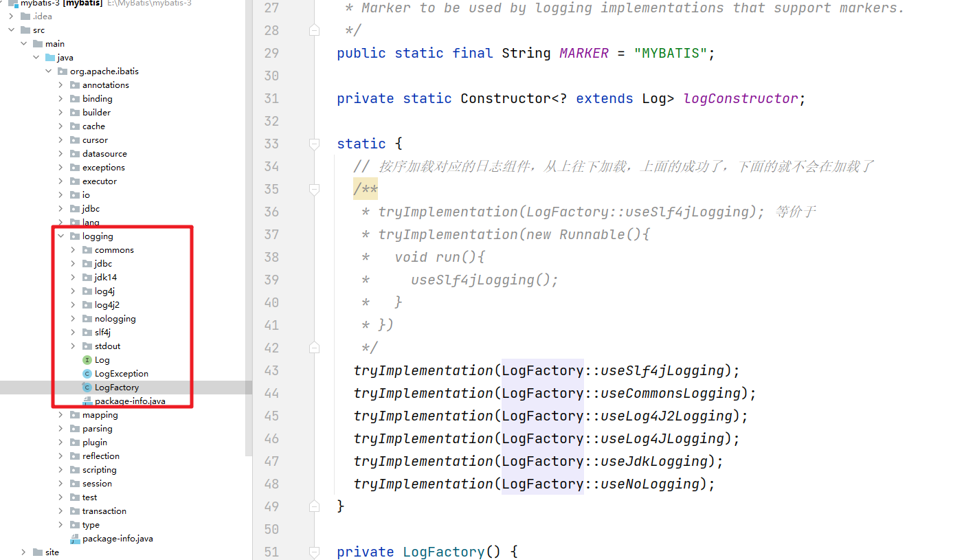Click useLog4J2Logging on line 45

[x=666, y=416]
